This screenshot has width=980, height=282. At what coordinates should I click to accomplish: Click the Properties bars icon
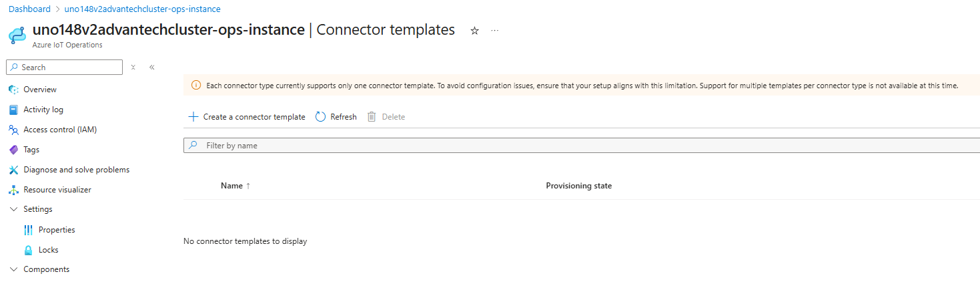28,230
